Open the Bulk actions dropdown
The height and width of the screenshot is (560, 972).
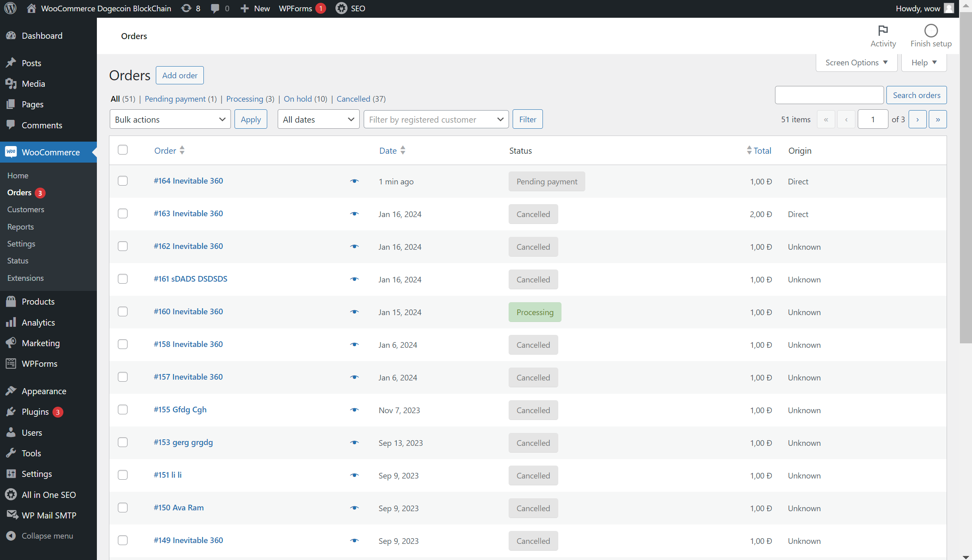[170, 119]
